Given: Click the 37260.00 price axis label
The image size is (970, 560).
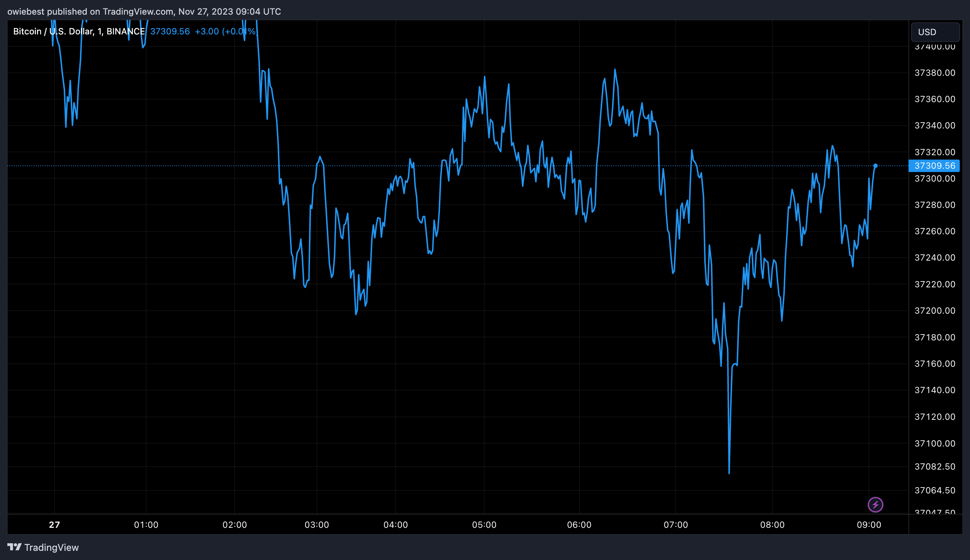Looking at the screenshot, I should pyautogui.click(x=935, y=231).
